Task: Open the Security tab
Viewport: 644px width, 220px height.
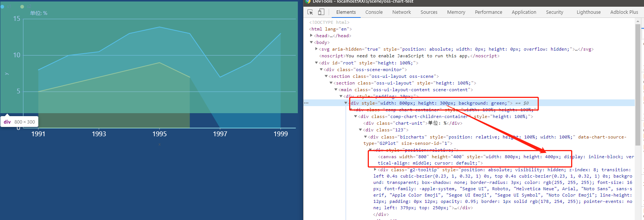Action: [x=554, y=12]
